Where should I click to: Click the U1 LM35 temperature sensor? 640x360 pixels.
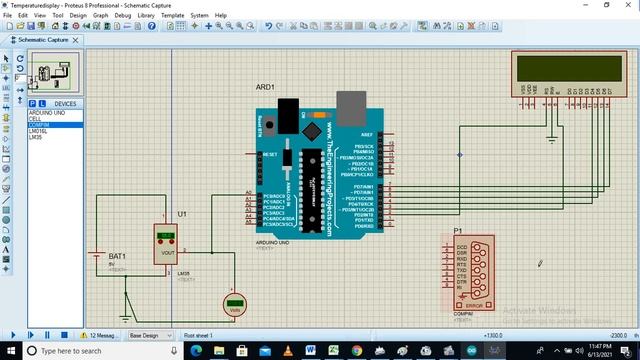pyautogui.click(x=165, y=244)
